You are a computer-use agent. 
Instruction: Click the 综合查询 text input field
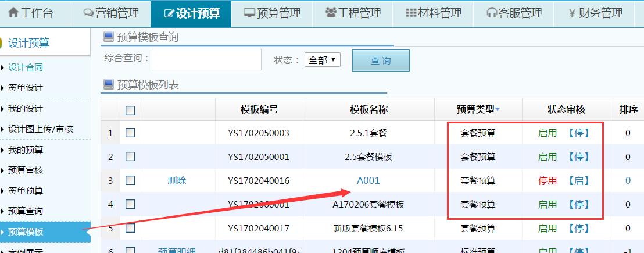(x=206, y=59)
